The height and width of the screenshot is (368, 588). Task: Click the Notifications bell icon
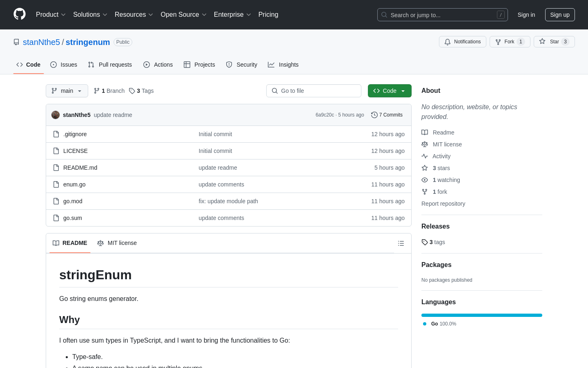click(x=448, y=42)
